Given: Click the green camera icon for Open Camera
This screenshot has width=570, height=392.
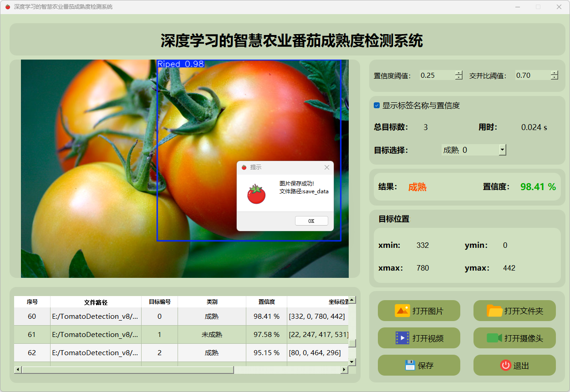Looking at the screenshot, I should (x=494, y=338).
